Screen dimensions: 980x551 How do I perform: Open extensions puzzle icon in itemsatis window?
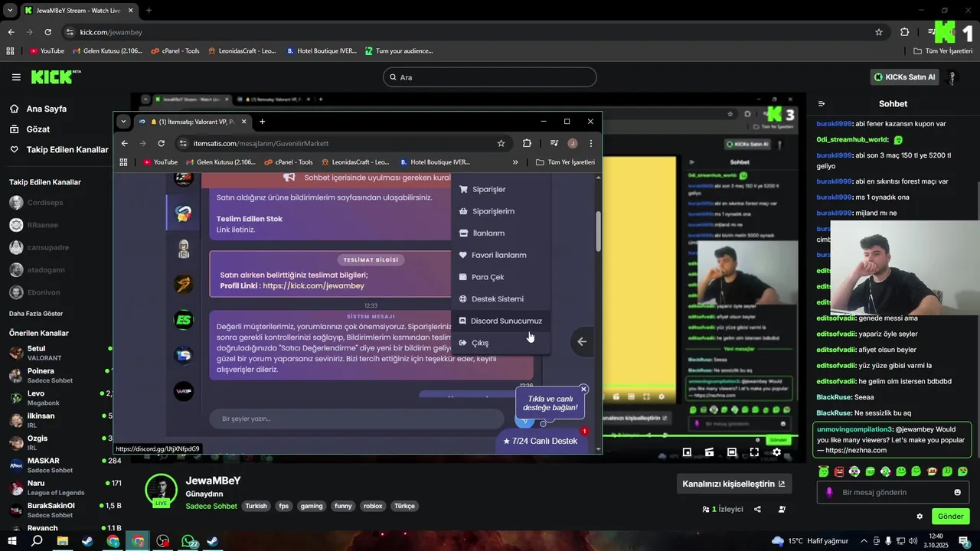click(527, 143)
